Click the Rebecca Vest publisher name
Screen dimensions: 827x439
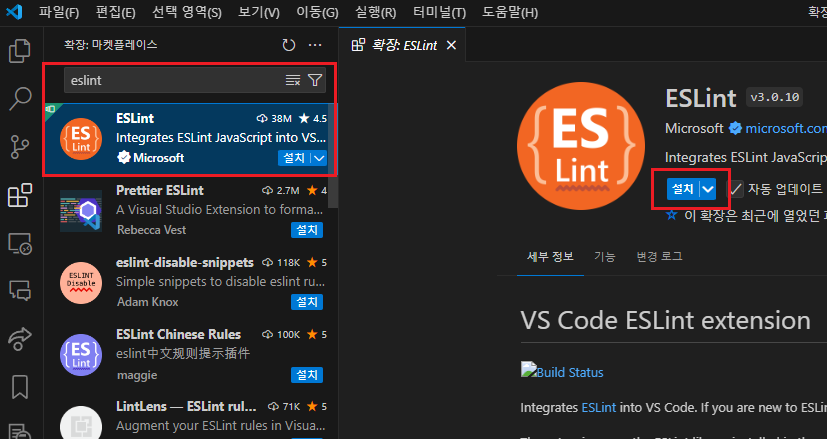coord(151,230)
